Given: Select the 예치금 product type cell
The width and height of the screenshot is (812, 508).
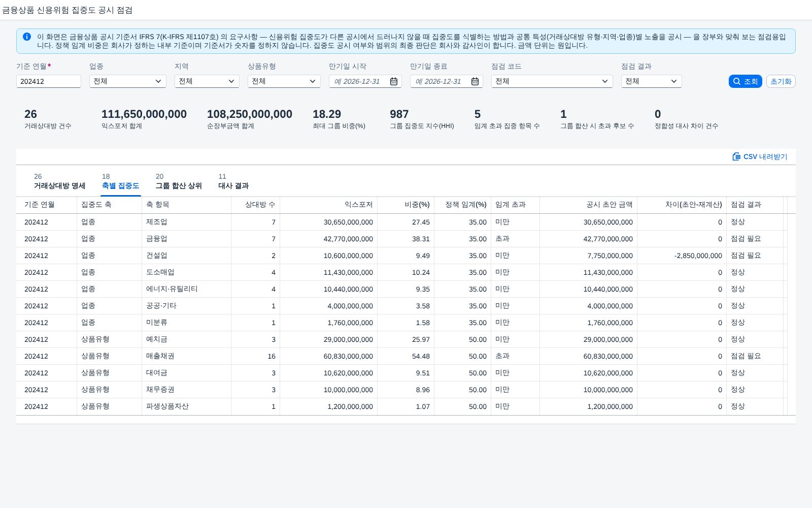Looking at the screenshot, I should coord(187,339).
